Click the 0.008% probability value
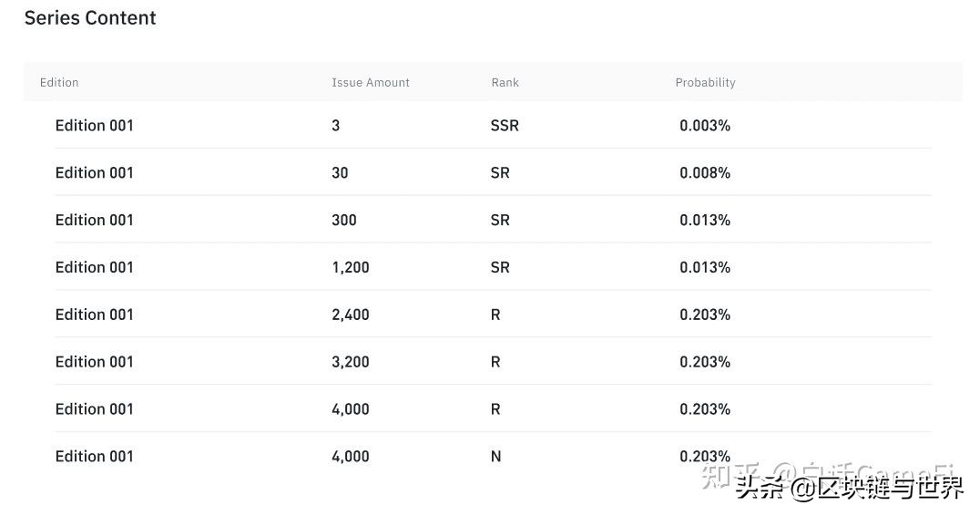This screenshot has width=980, height=516. click(705, 173)
